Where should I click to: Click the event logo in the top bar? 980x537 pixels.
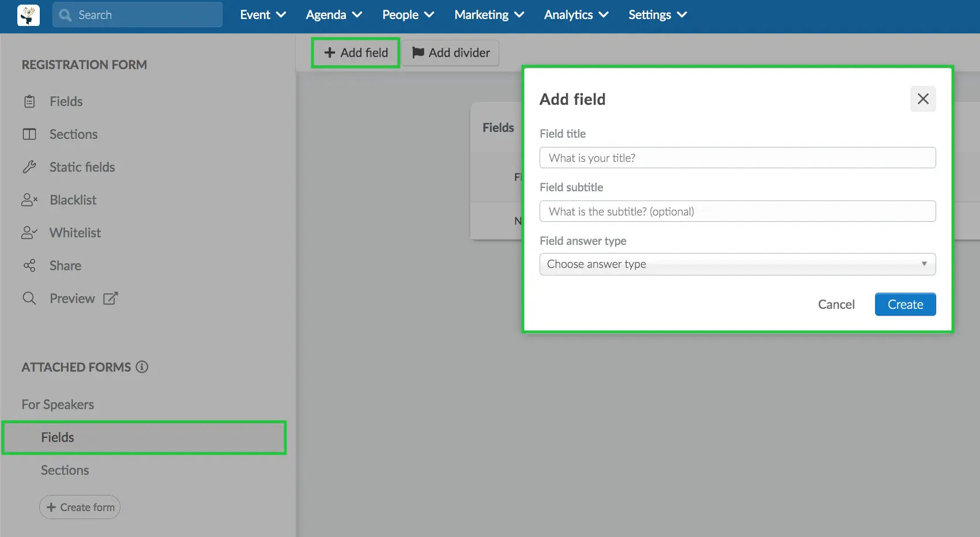coord(28,15)
